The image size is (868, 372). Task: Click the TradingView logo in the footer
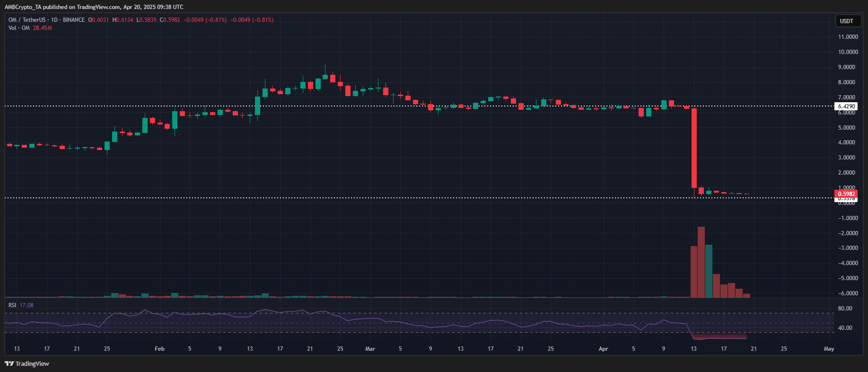point(27,363)
